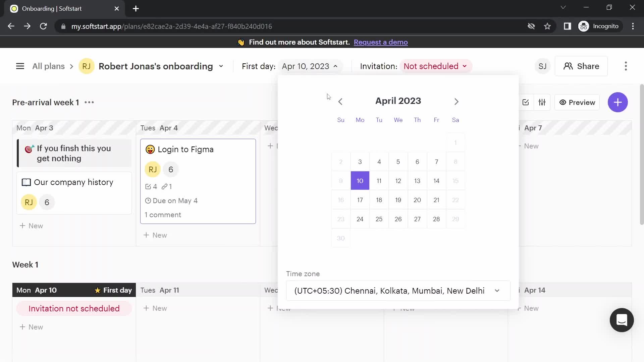
Task: Click the hamburger menu icon top left
Action: click(x=20, y=66)
